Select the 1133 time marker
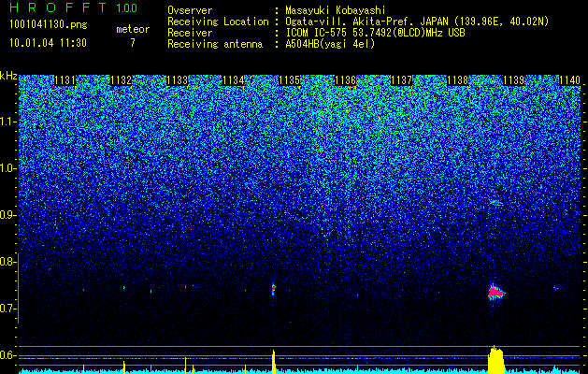The height and width of the screenshot is (374, 588). (x=177, y=80)
